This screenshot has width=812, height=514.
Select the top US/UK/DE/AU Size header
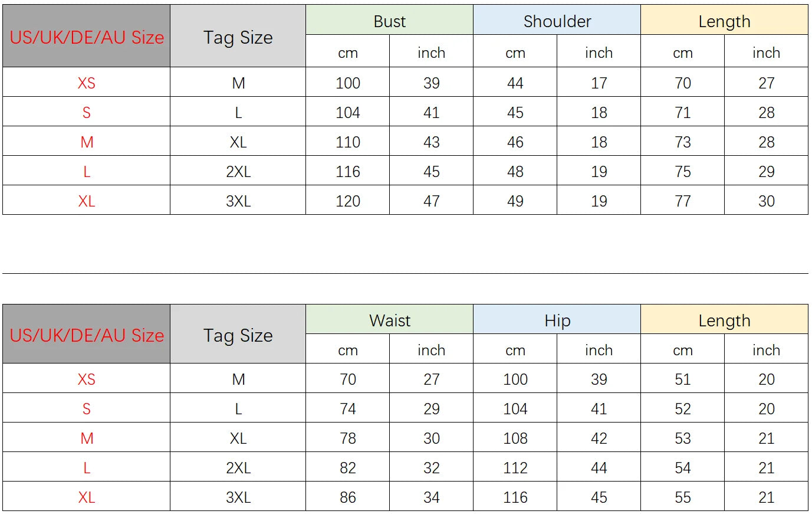point(87,37)
